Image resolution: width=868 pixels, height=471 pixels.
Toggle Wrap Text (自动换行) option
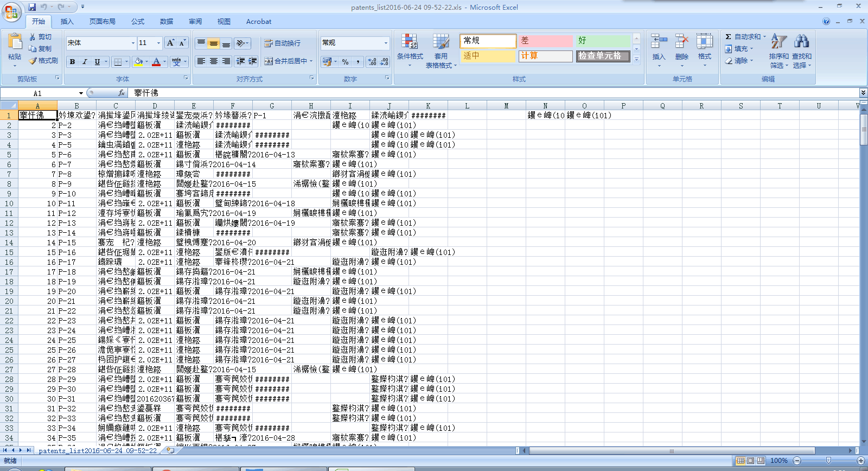point(282,43)
